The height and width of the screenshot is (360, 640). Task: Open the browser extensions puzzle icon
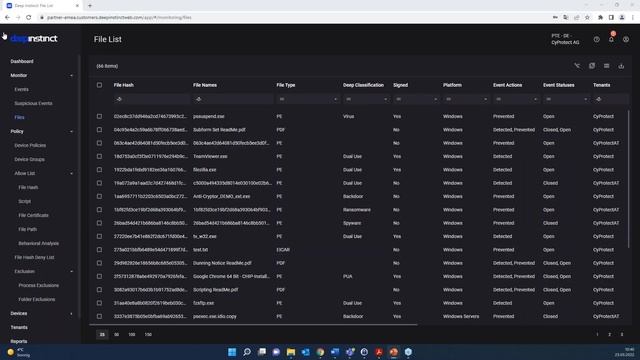pos(600,18)
